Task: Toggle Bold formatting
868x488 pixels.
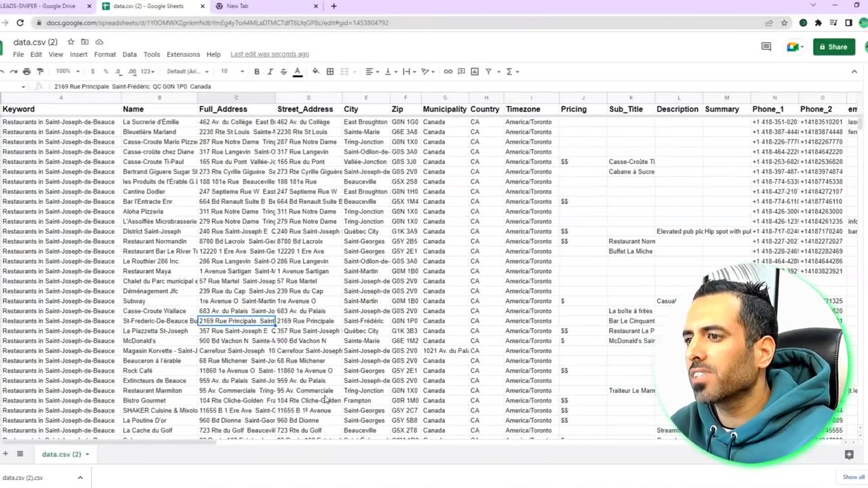Action: coord(256,71)
